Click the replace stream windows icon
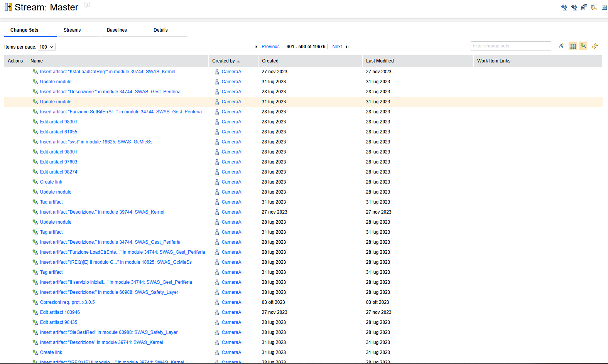The image size is (608, 364). click(584, 7)
